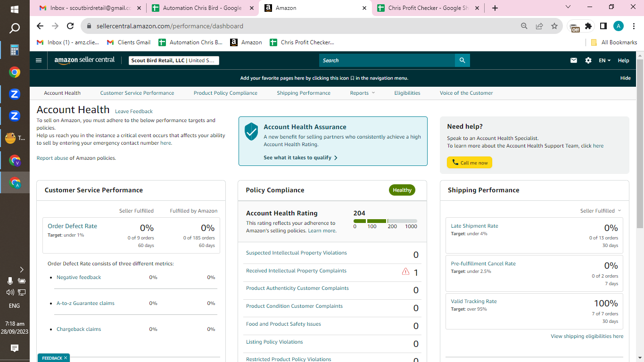Expand the Windows taskbar hidden icons arrow
644x362 pixels.
[21, 270]
